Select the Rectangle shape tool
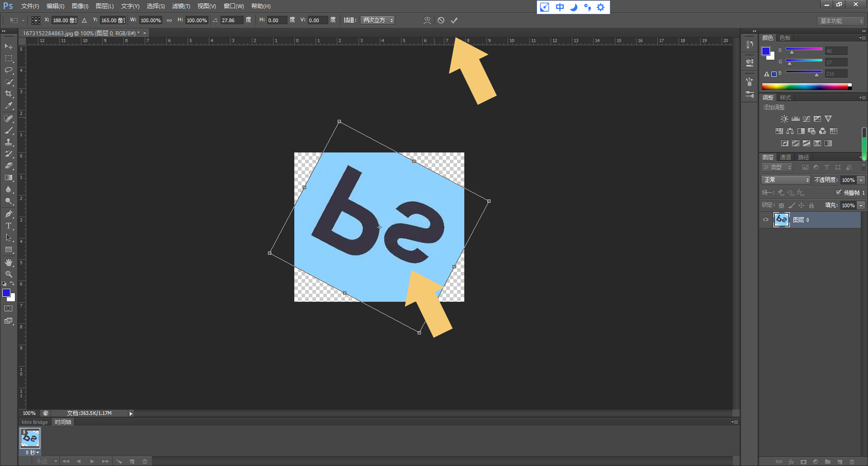Screen dimensions: 868x466 point(9,249)
